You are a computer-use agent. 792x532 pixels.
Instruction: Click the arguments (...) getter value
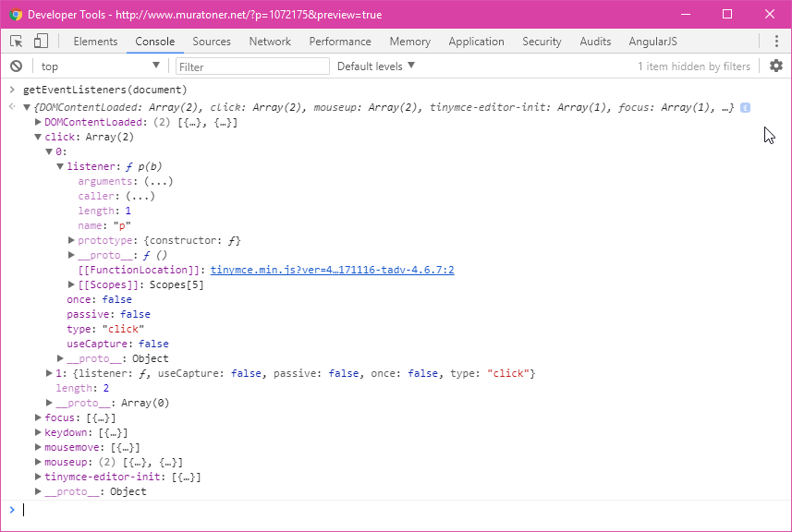coord(151,182)
